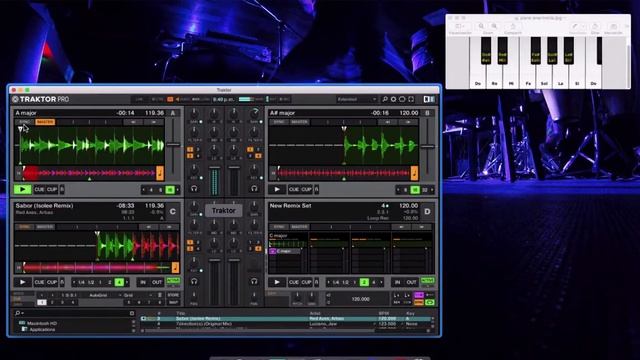640x360 pixels.
Task: Click the Macintosh HD drive icon in browser
Action: pyautogui.click(x=22, y=323)
